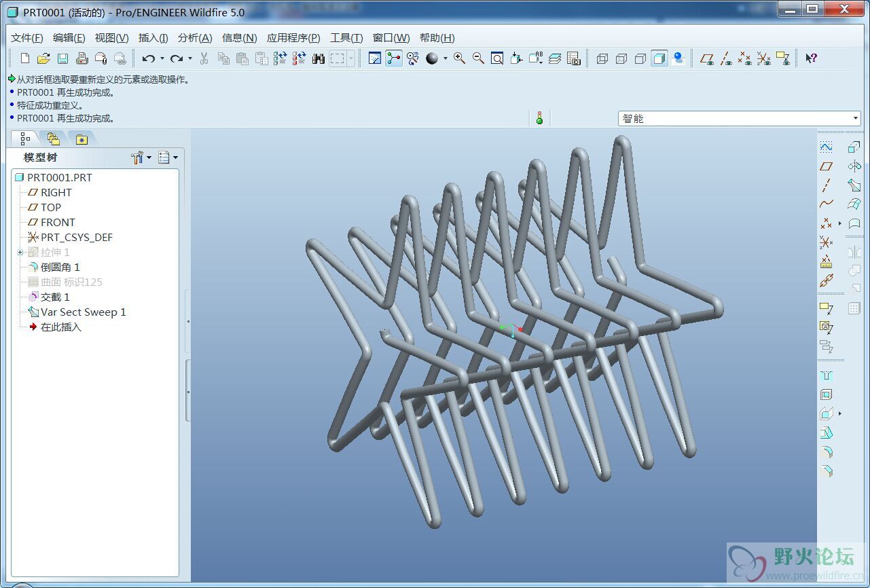Switch display to Wireframe style
This screenshot has height=588, width=870.
pyautogui.click(x=602, y=58)
